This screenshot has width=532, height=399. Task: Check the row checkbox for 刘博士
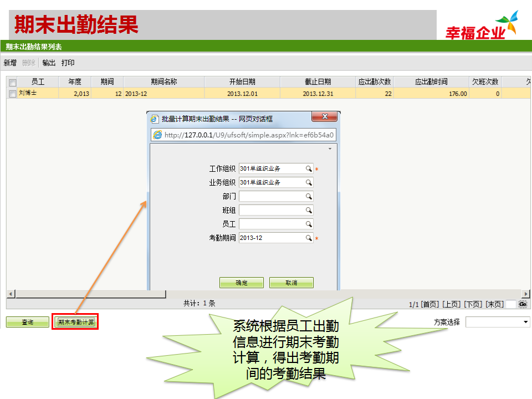12,93
